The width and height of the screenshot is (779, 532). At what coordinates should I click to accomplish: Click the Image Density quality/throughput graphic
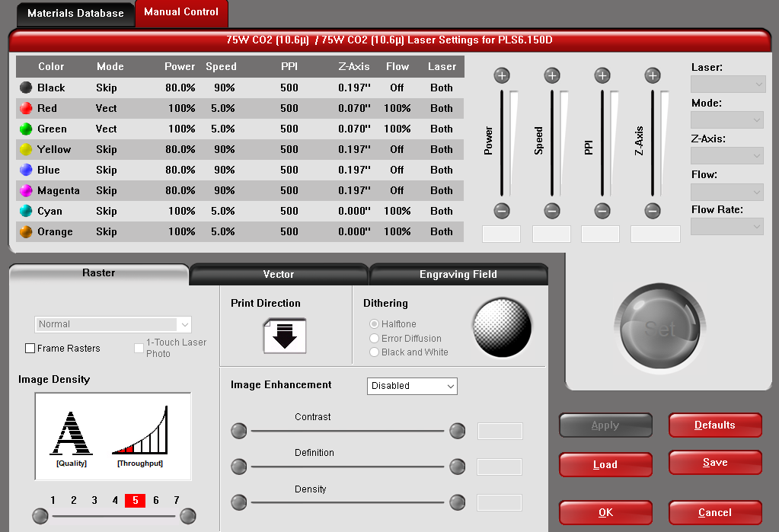[x=113, y=436]
